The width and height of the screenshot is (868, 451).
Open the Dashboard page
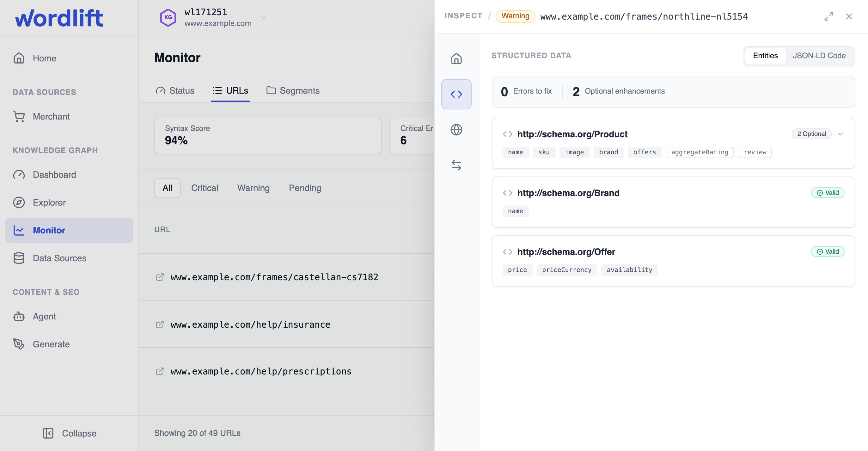click(69, 175)
